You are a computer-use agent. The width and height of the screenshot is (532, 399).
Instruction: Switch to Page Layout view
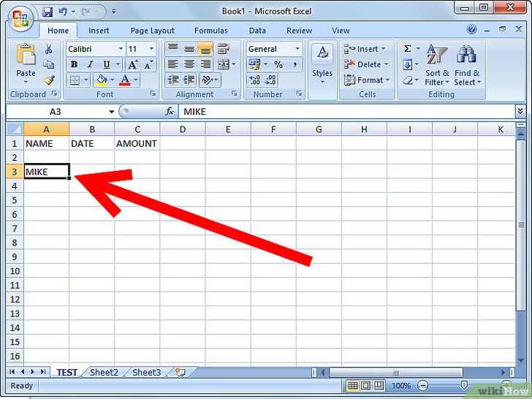click(x=365, y=385)
